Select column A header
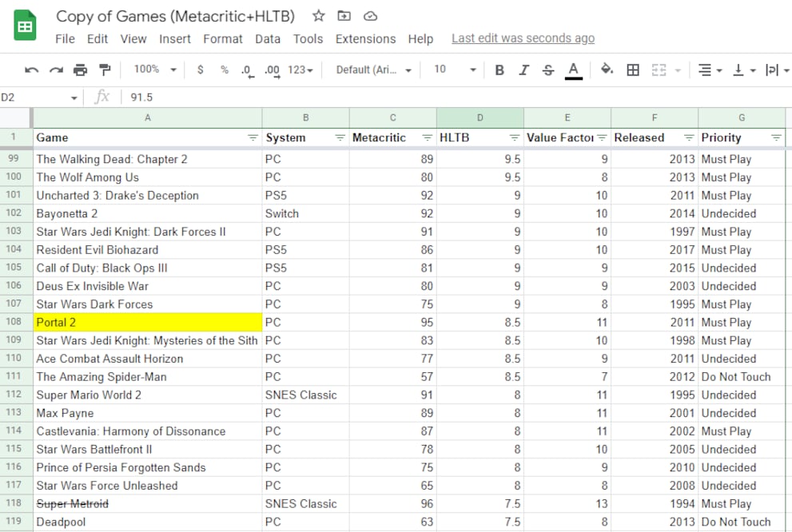 pos(148,117)
